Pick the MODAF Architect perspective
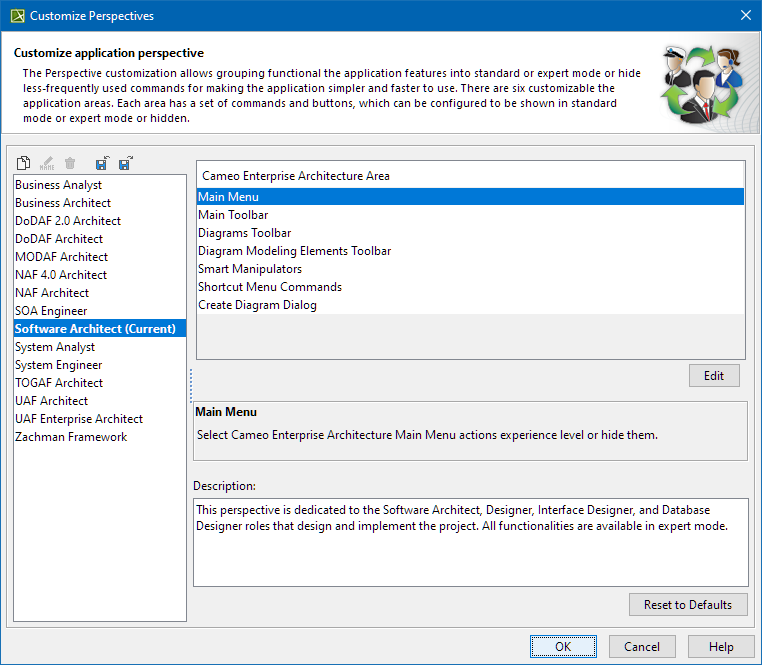 point(100,257)
